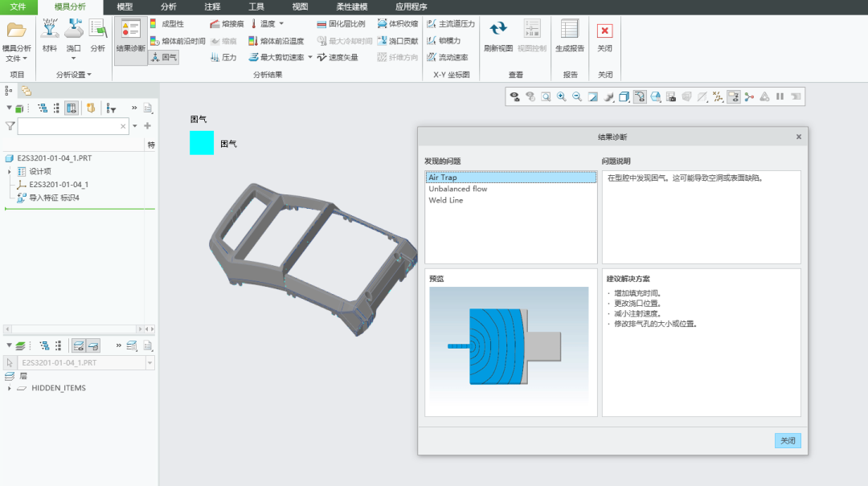Show the 压力 (pressure) result
Image resolution: width=868 pixels, height=486 pixels.
(x=223, y=57)
